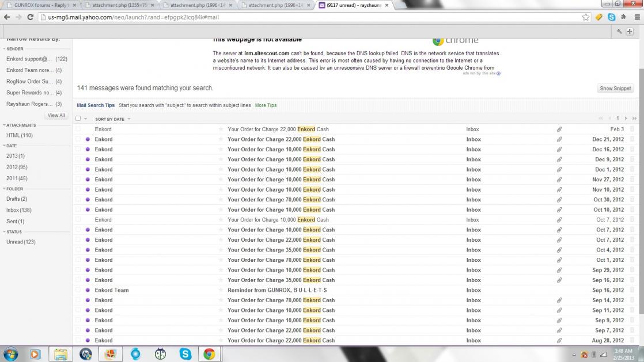The height and width of the screenshot is (362, 644).
Task: Click the Yahoo Mail settings wrench icon
Action: tap(619, 32)
